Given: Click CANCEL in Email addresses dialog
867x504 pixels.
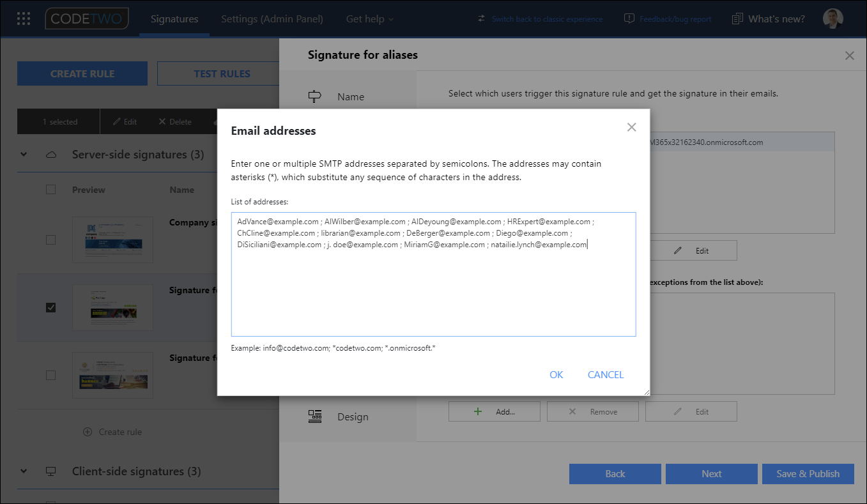Looking at the screenshot, I should tap(606, 375).
